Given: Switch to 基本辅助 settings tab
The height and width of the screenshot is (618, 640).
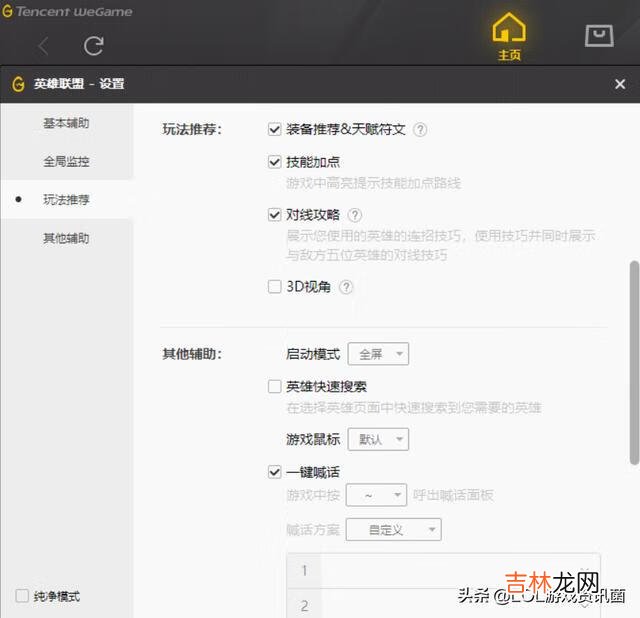Looking at the screenshot, I should tap(66, 123).
